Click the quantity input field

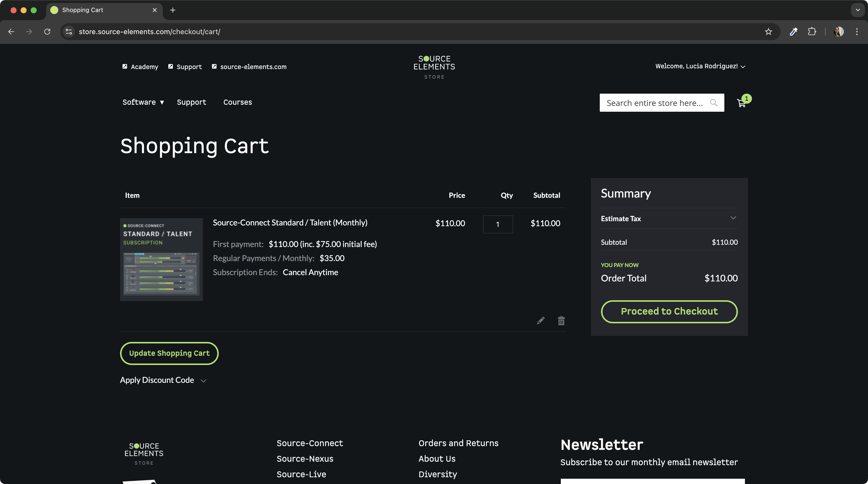498,224
